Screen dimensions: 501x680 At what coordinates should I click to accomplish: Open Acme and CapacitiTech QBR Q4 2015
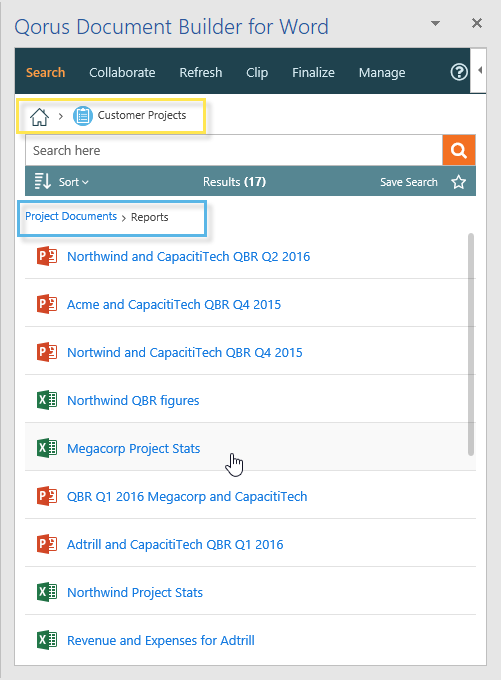click(174, 304)
